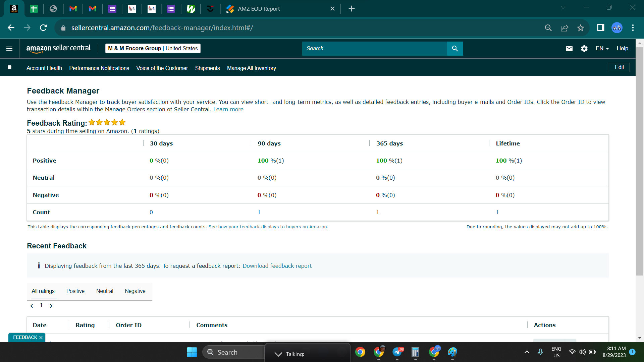The image size is (644, 362).
Task: Open Account Health in the nav bar
Action: pyautogui.click(x=44, y=68)
